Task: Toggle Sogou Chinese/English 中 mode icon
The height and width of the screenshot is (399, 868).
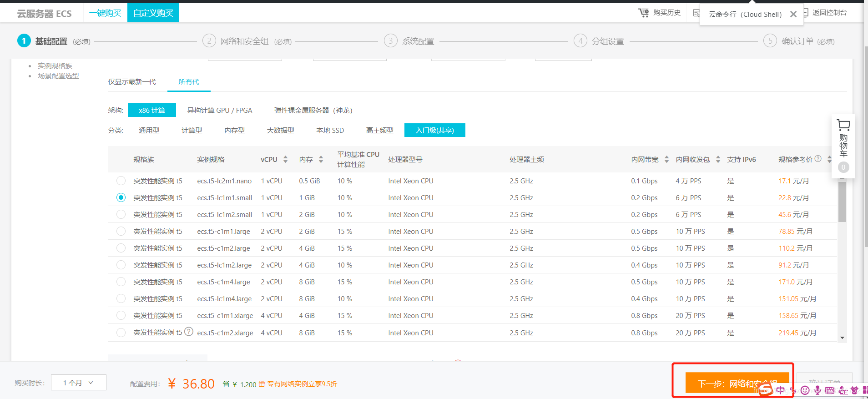Action: tap(781, 390)
